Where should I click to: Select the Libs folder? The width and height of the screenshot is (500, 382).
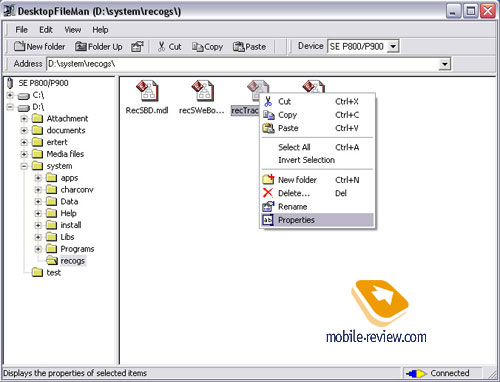(67, 237)
